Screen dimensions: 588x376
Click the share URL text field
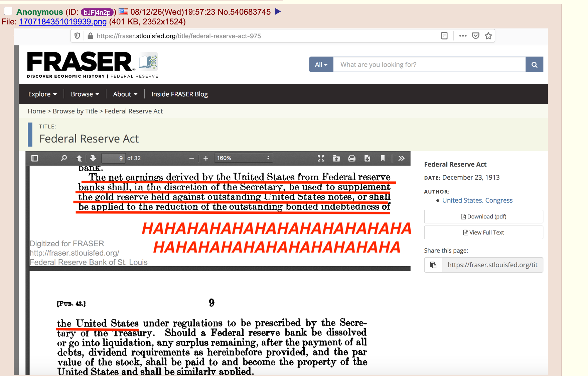pyautogui.click(x=492, y=265)
